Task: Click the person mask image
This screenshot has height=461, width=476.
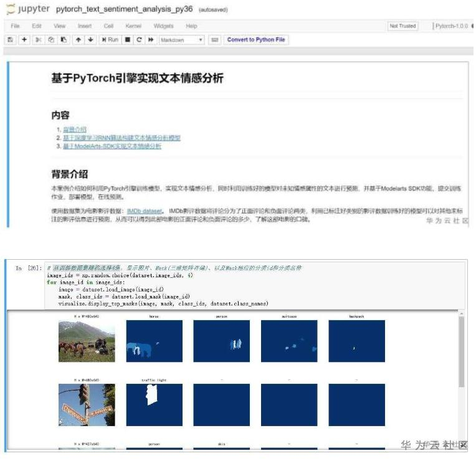Action: point(222,341)
